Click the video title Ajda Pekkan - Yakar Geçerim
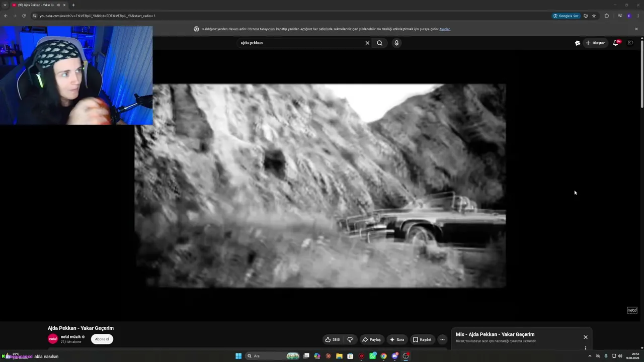The image size is (644, 362). (80, 328)
